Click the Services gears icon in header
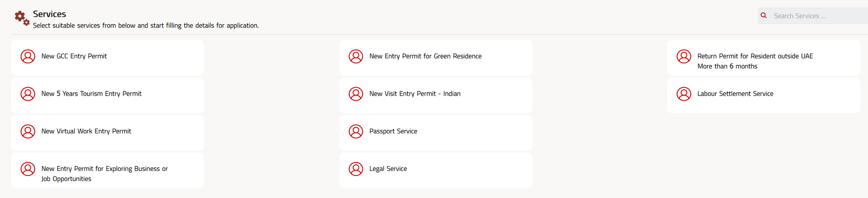The height and width of the screenshot is (198, 868). pos(22,19)
